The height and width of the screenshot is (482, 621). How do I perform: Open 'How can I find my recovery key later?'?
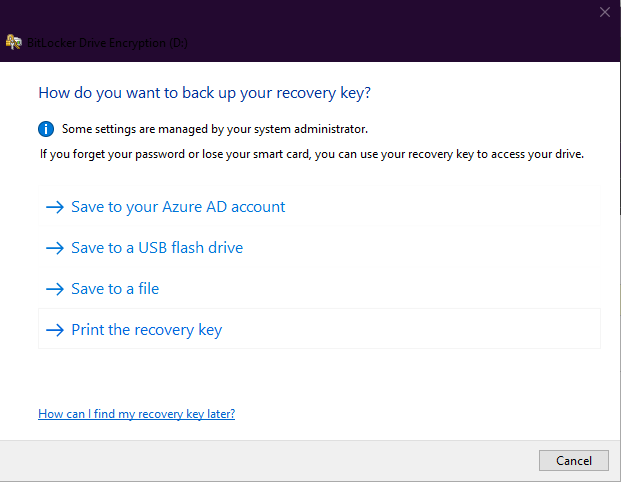136,413
